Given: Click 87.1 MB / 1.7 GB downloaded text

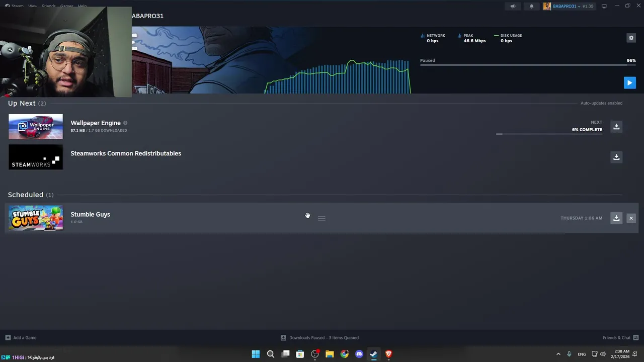Looking at the screenshot, I should click(99, 131).
